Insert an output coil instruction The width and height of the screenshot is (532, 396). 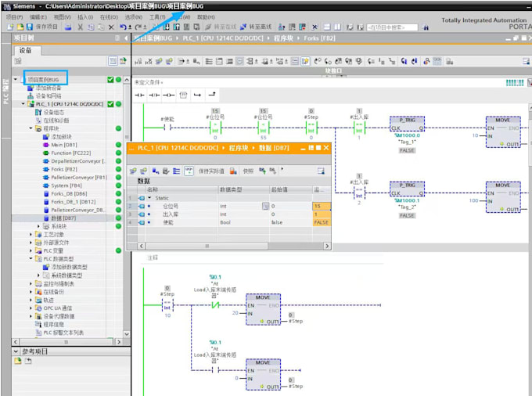169,95
